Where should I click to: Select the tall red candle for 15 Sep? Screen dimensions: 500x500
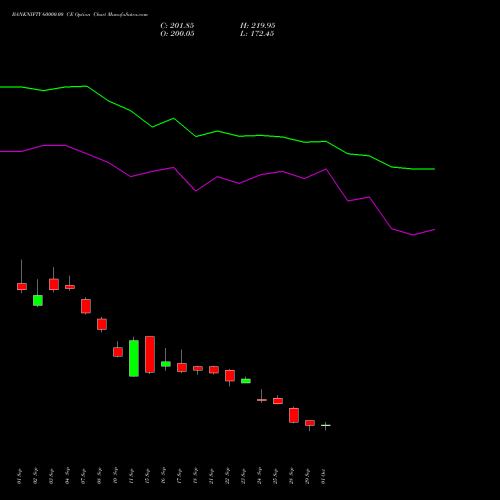(150, 354)
